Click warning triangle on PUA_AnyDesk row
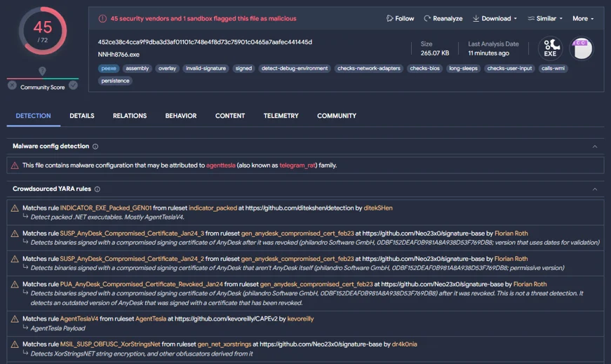 pos(15,284)
